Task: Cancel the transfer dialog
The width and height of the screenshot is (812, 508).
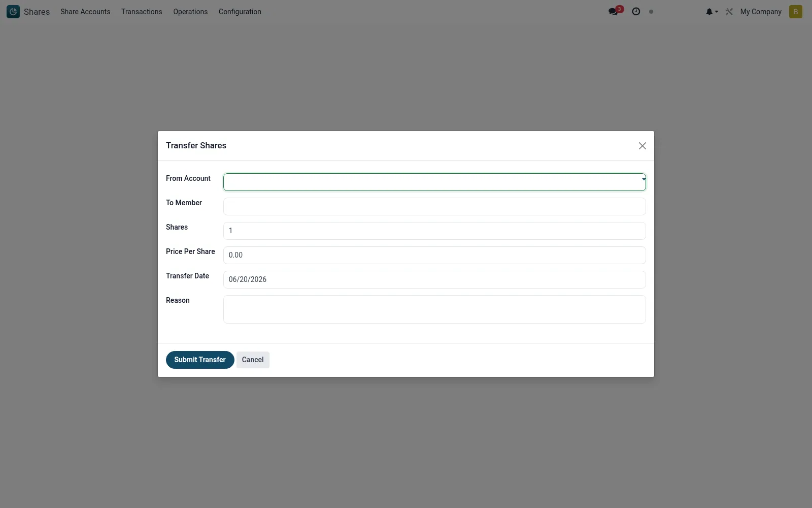Action: pos(253,360)
